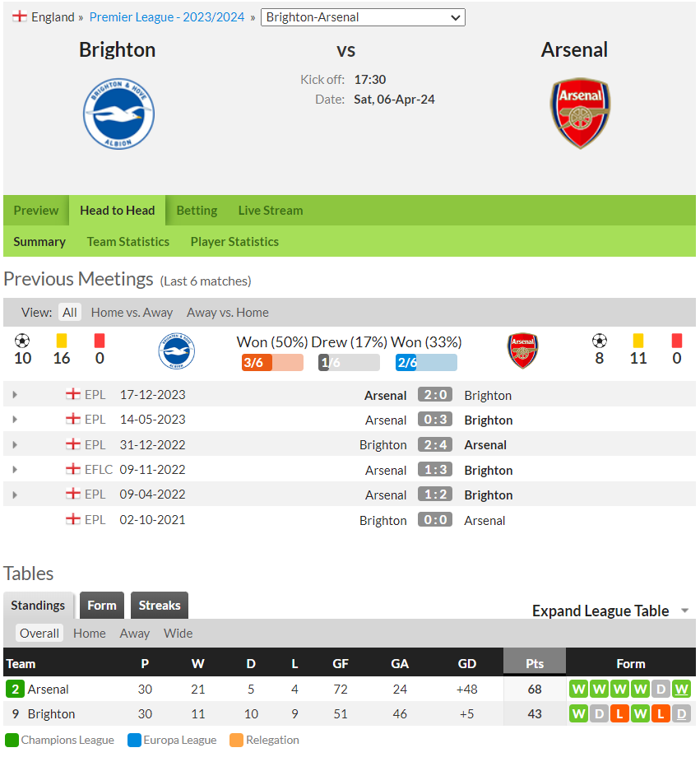The height and width of the screenshot is (757, 700).
Task: Open the Brighton-Arsenal match dropdown
Action: [363, 17]
